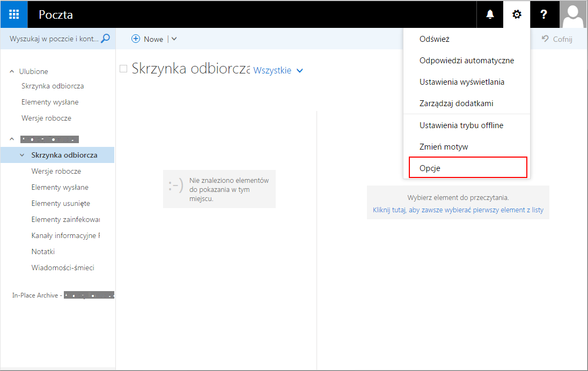This screenshot has height=371, width=588.
Task: Click the Cofnij button
Action: (557, 39)
